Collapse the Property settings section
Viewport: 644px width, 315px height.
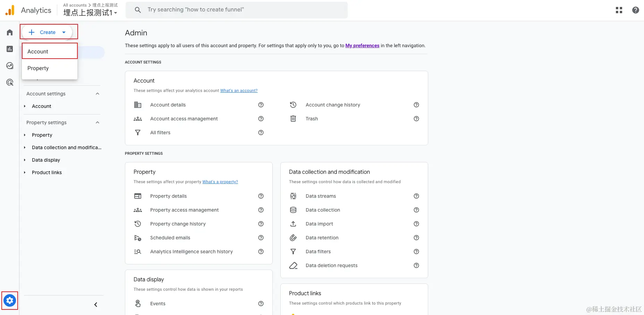tap(98, 122)
